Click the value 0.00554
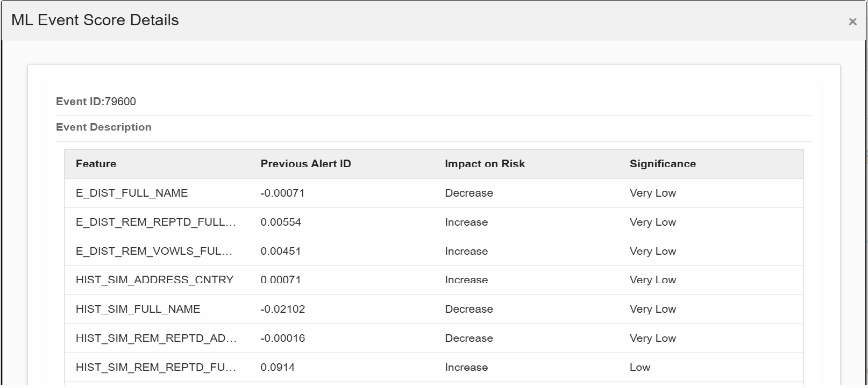This screenshot has width=868, height=388. (281, 222)
